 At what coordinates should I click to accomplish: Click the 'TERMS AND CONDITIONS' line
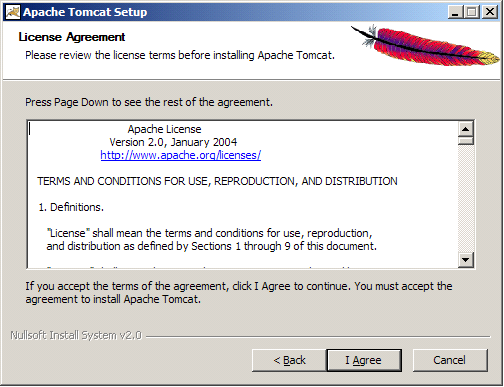pyautogui.click(x=217, y=181)
